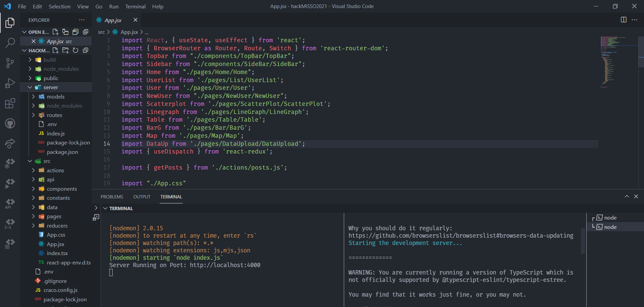Create a new folder in the HACKM project
Viewport: 644px width, 307px height.
coord(65,50)
